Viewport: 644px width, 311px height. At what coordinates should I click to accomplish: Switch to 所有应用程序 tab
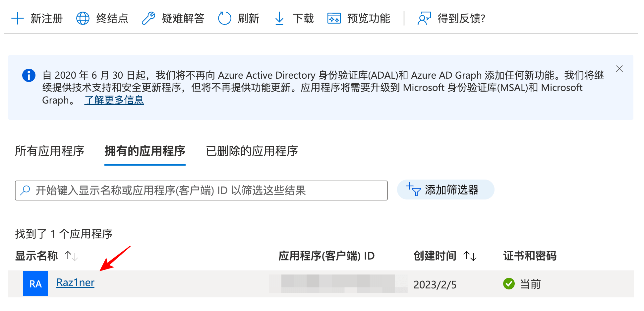[50, 151]
